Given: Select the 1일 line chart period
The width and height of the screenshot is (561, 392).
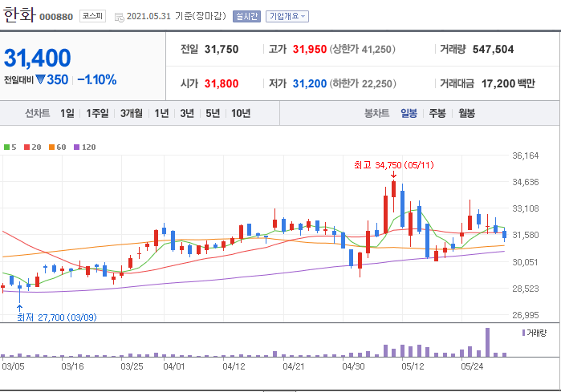Looking at the screenshot, I should tap(67, 114).
